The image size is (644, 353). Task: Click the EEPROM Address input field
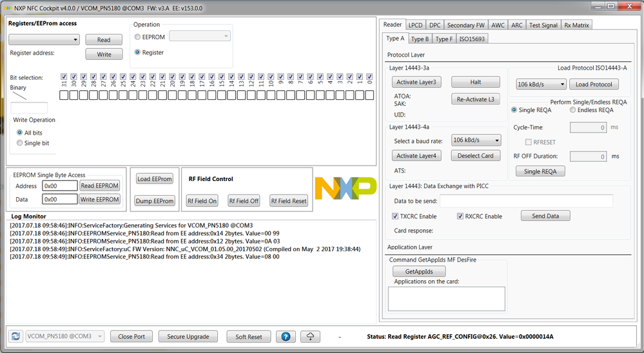60,186
